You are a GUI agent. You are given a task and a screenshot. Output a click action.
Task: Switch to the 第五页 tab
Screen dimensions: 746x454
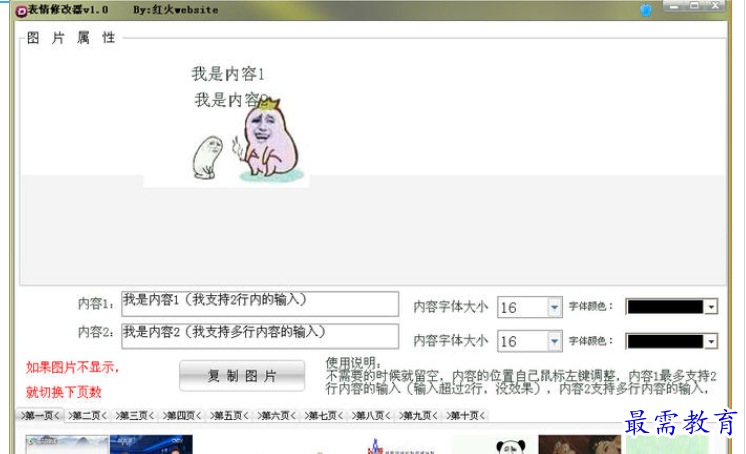coord(229,415)
